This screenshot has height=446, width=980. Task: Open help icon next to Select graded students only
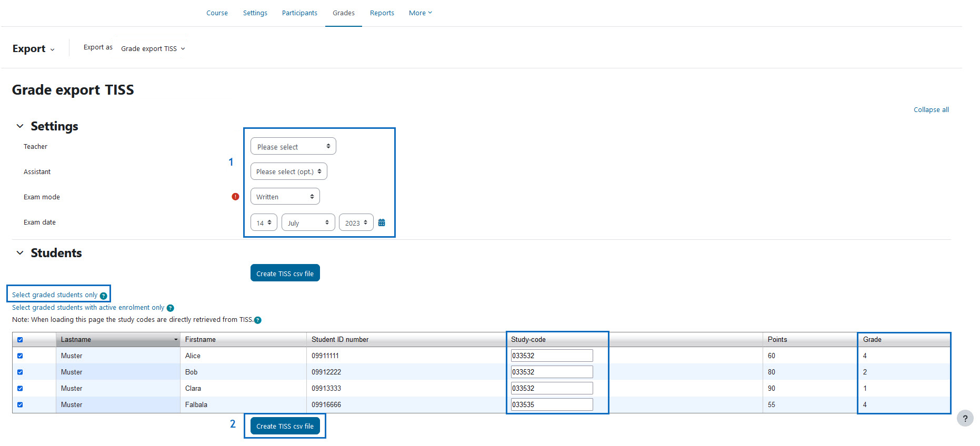[x=104, y=296]
